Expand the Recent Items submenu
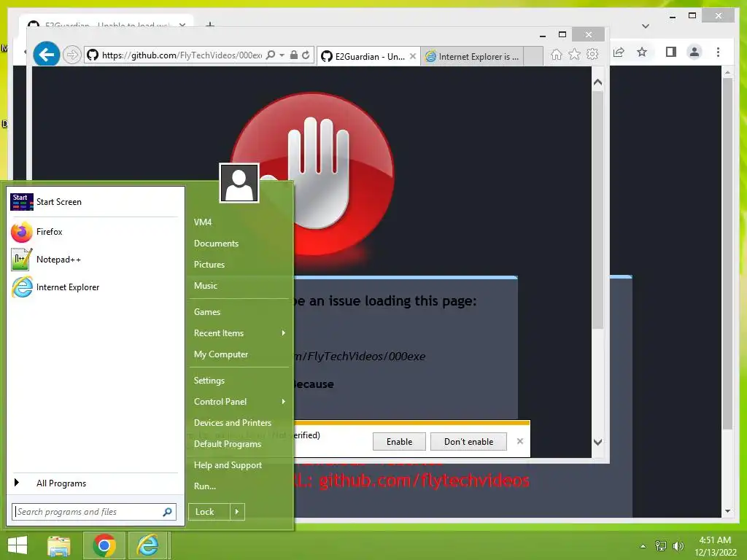 (239, 333)
